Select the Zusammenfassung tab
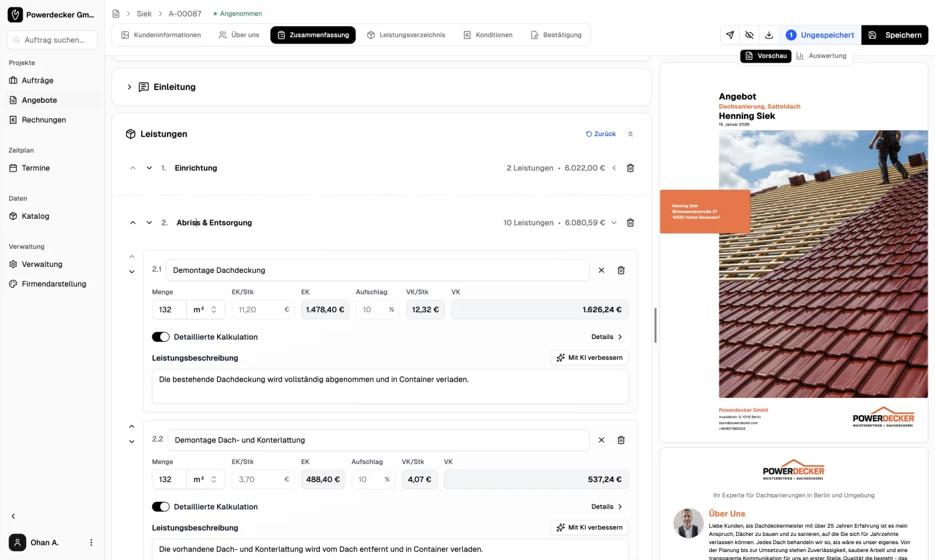The image size is (935, 560). 313,35
